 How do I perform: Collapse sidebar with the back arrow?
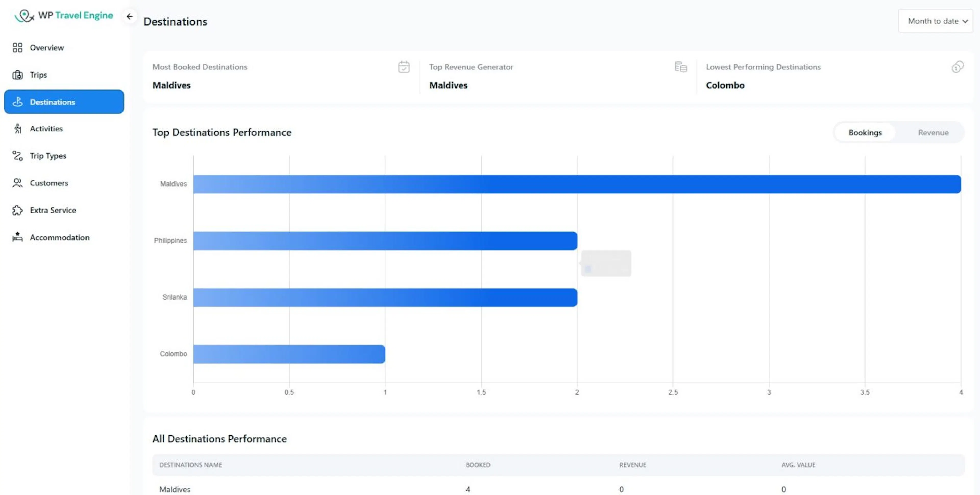[130, 16]
